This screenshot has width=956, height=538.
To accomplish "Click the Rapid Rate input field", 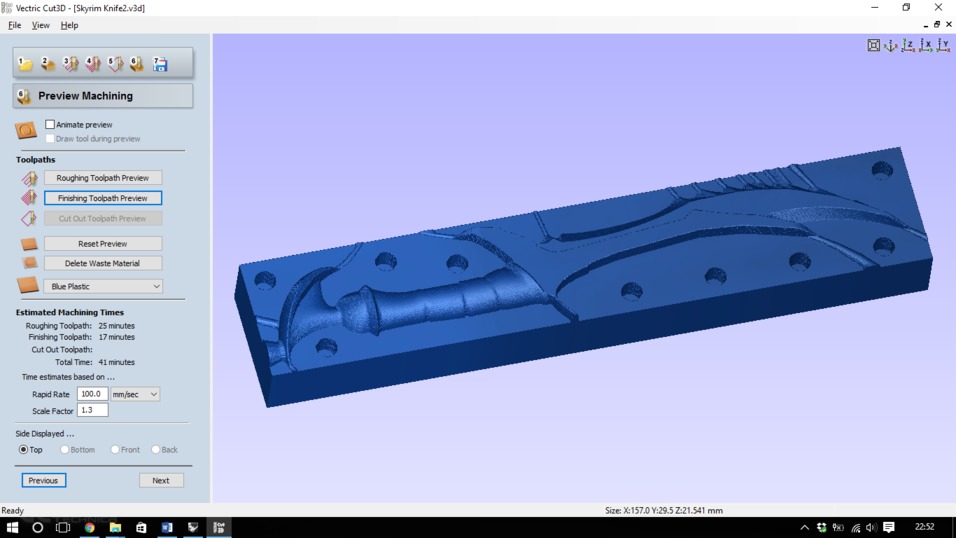I will (92, 394).
